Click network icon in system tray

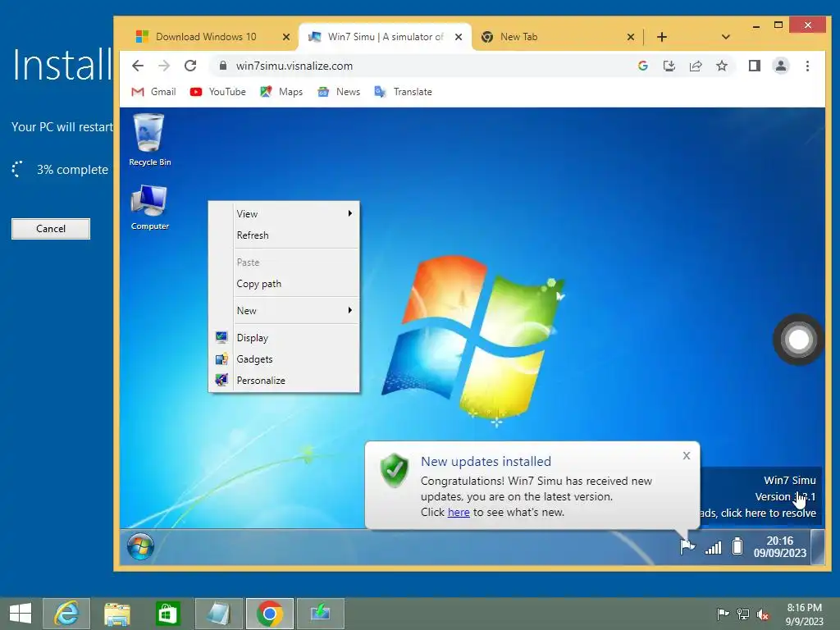point(743,614)
